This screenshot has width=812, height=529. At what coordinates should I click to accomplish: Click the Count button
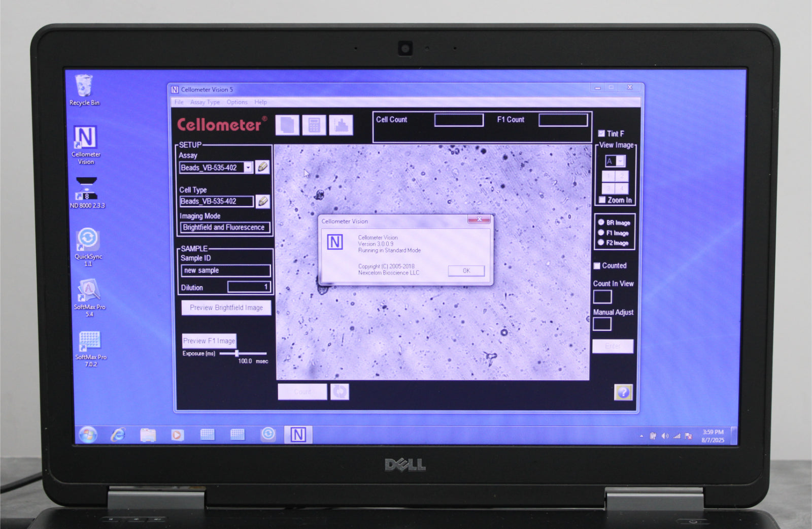(302, 392)
